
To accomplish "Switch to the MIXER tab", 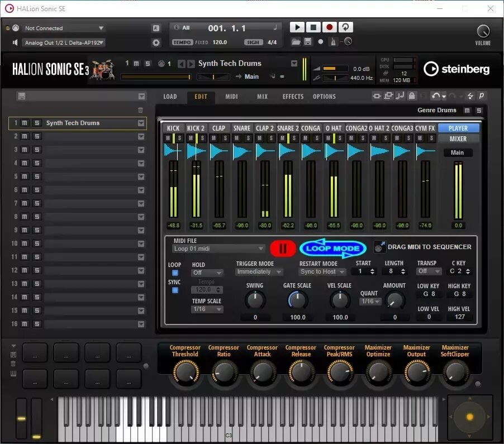I will (459, 139).
